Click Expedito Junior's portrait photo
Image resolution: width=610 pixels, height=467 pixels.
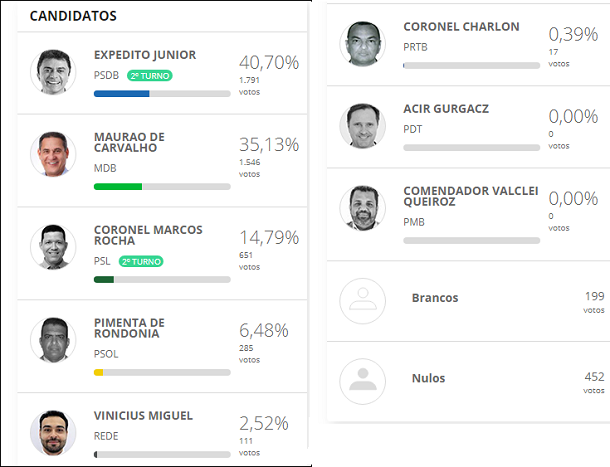(x=53, y=72)
